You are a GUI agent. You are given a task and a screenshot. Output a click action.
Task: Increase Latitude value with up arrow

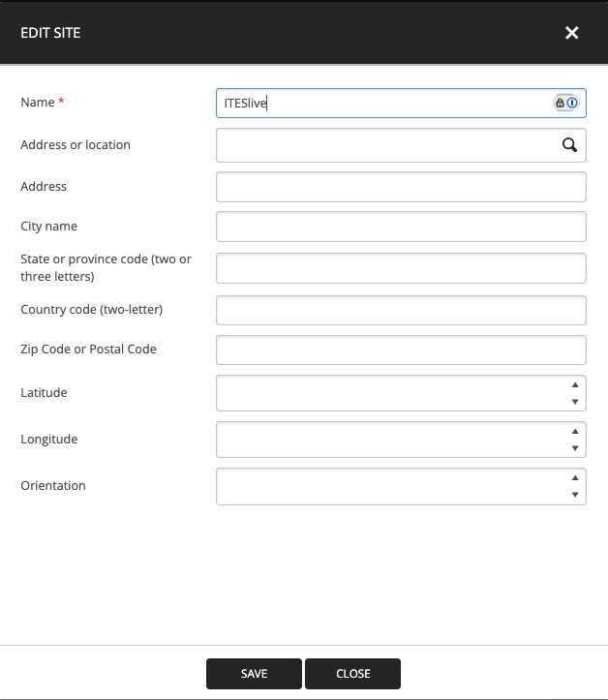pos(575,384)
